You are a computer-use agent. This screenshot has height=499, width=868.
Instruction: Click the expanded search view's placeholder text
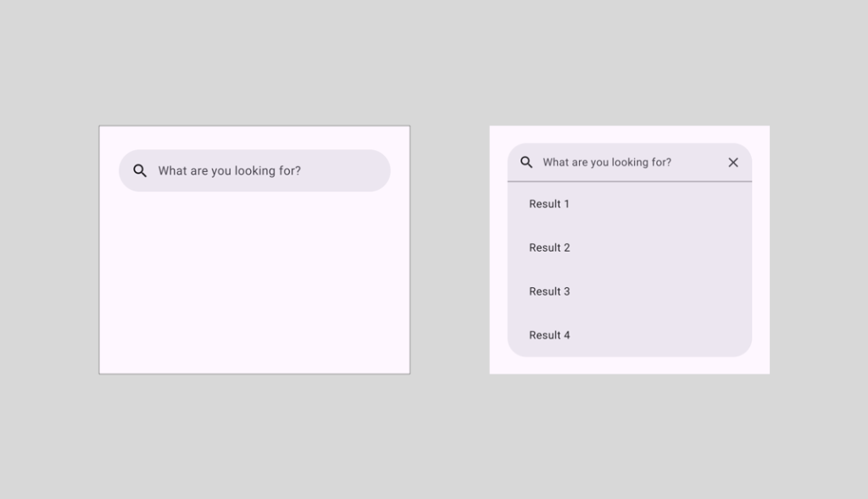(607, 163)
